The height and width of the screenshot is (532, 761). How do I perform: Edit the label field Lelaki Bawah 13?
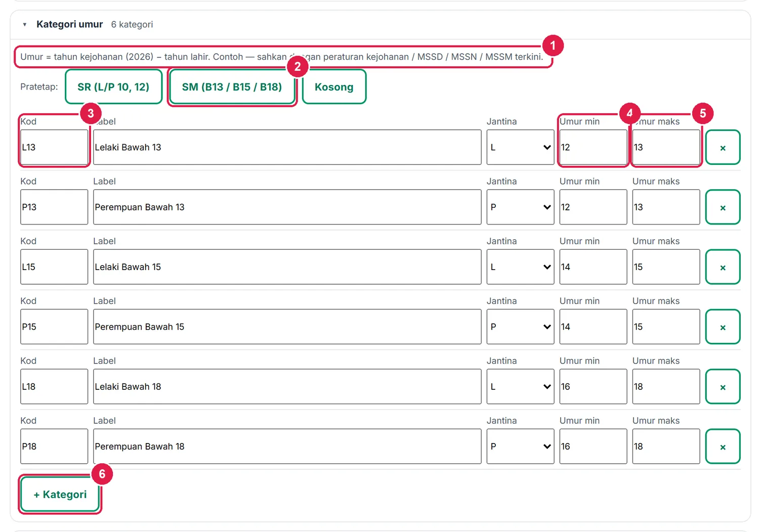click(287, 147)
